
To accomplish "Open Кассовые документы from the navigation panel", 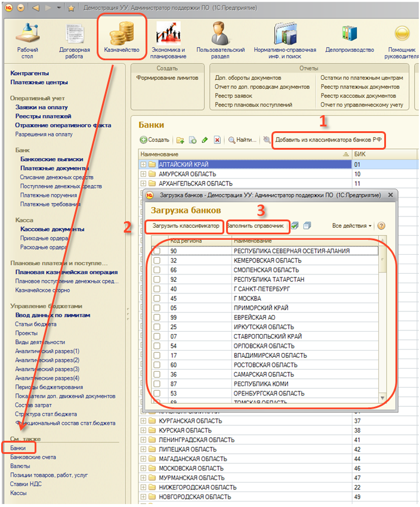I will coord(50,229).
